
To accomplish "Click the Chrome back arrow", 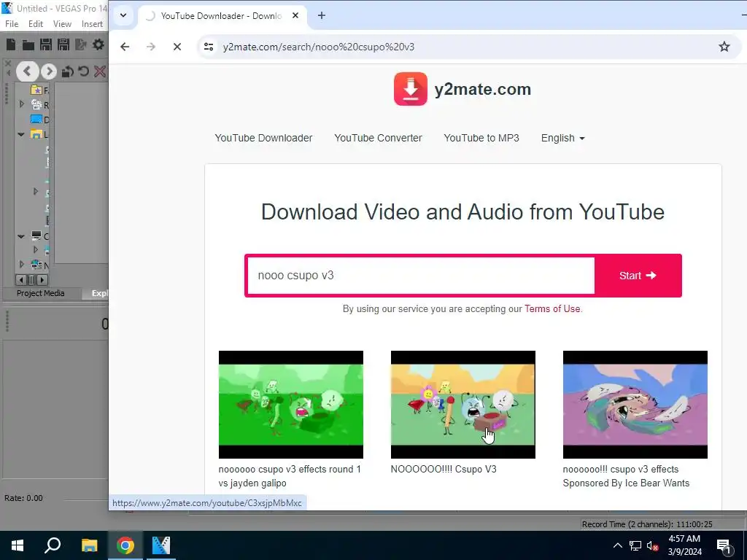I will 125,47.
